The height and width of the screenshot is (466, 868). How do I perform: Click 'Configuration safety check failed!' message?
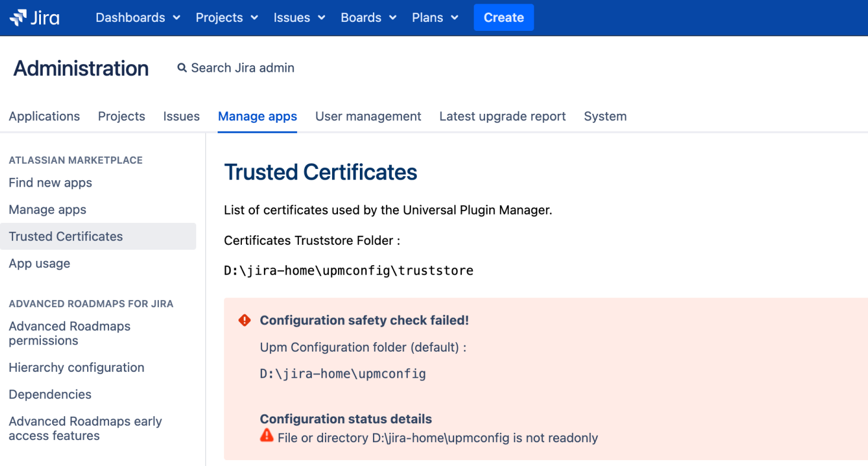[x=365, y=320]
